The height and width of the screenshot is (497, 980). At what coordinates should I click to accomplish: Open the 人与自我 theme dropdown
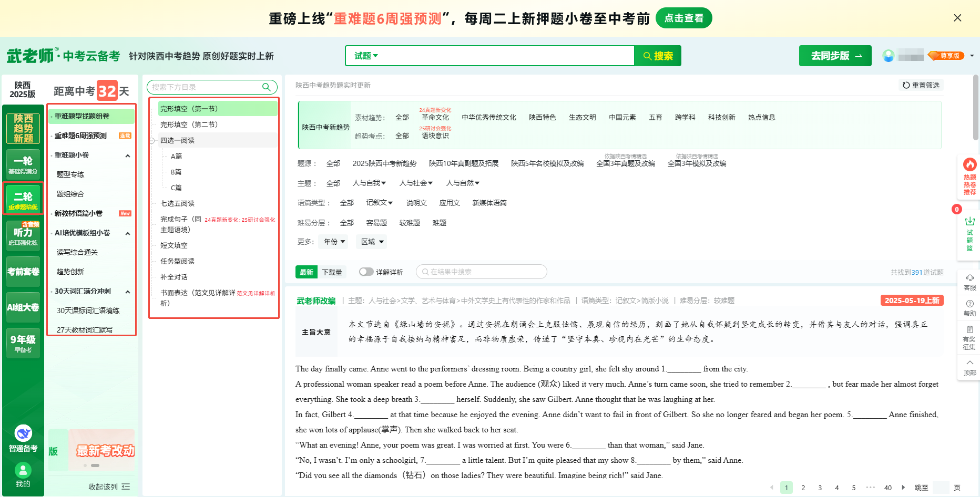pos(369,183)
